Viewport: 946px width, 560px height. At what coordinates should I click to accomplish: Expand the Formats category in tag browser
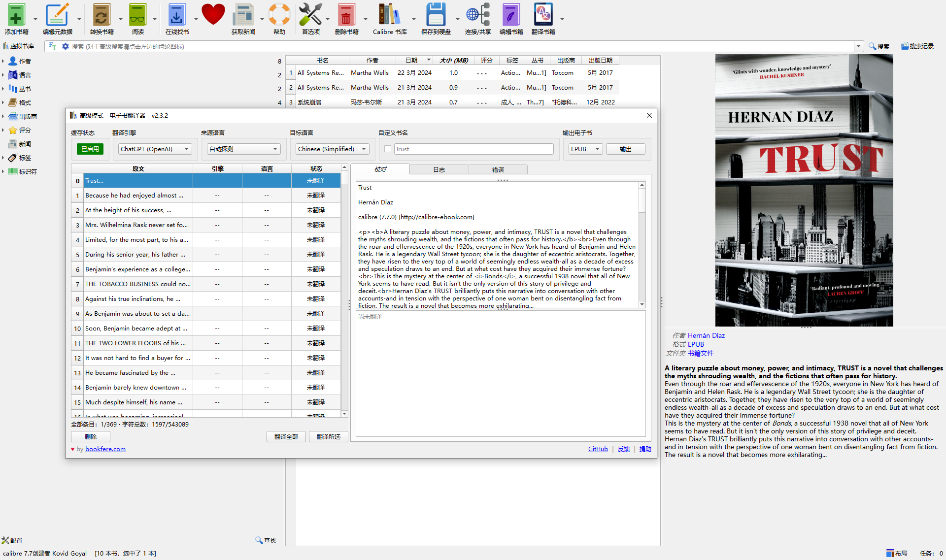(3, 102)
